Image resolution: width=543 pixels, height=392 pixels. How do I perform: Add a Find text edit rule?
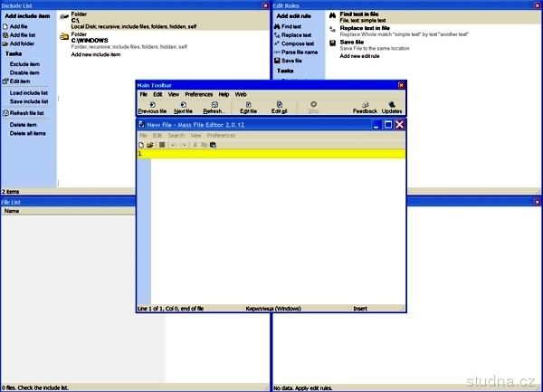click(x=288, y=26)
